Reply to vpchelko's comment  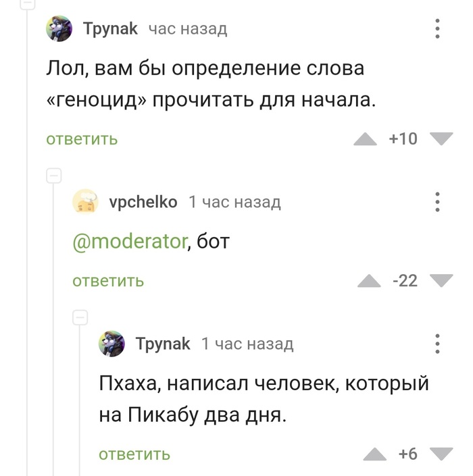pos(108,281)
